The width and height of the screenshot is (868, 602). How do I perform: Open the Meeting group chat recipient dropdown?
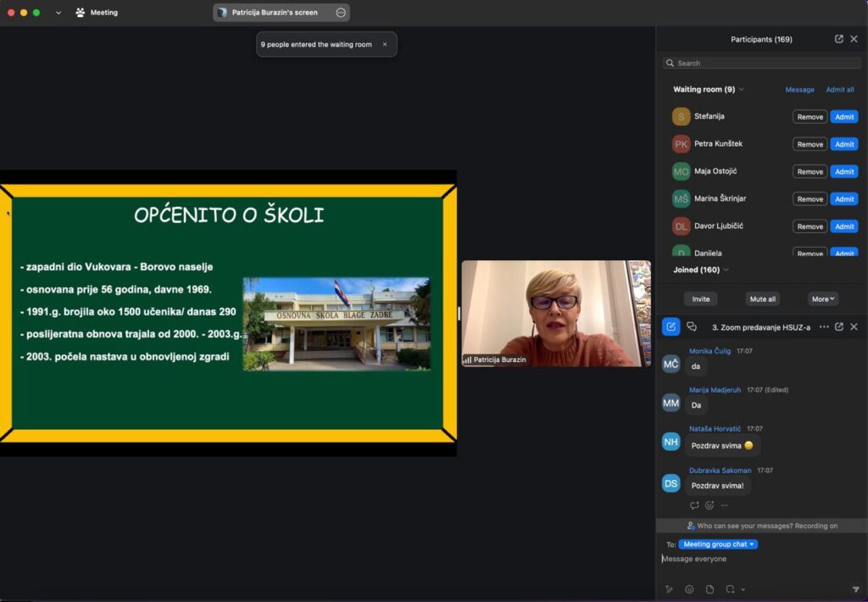point(718,544)
